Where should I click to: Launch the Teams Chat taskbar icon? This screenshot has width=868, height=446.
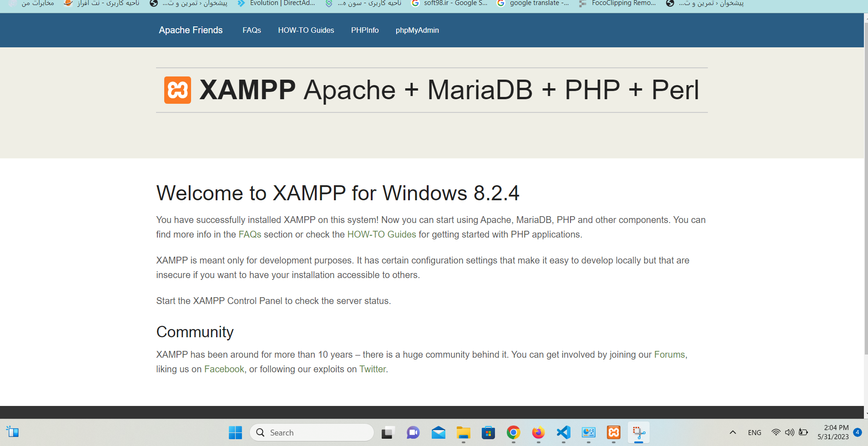[x=413, y=432]
